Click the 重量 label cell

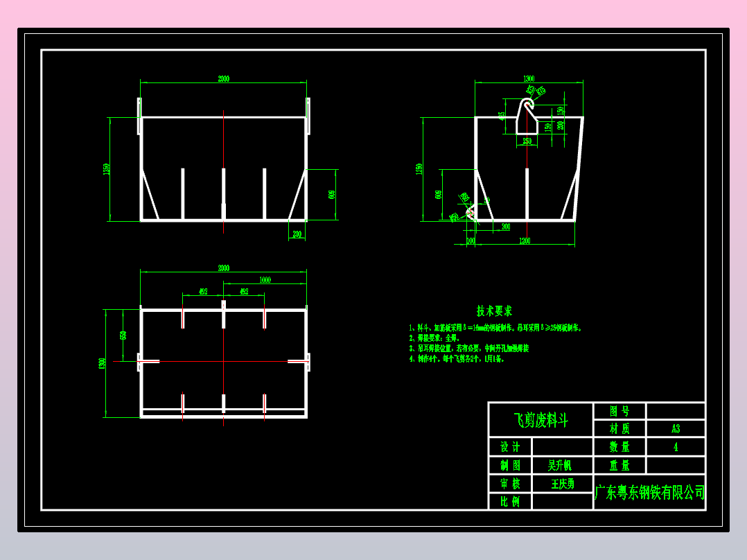click(x=619, y=465)
